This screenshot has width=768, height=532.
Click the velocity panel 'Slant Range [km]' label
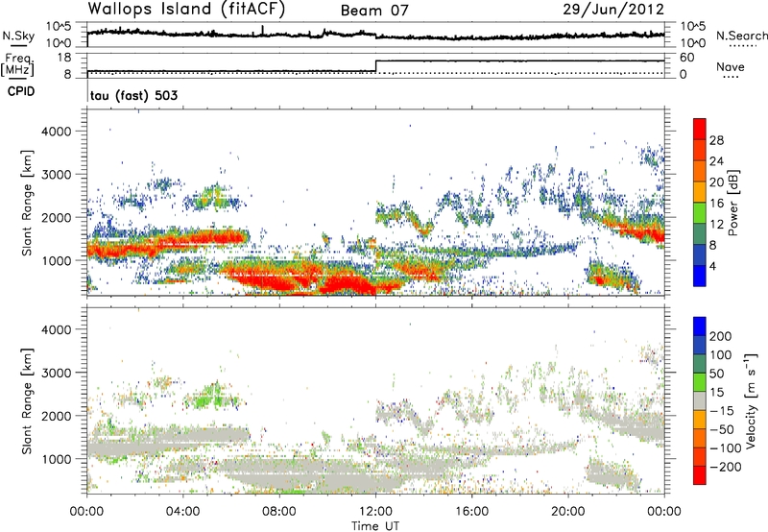point(27,401)
